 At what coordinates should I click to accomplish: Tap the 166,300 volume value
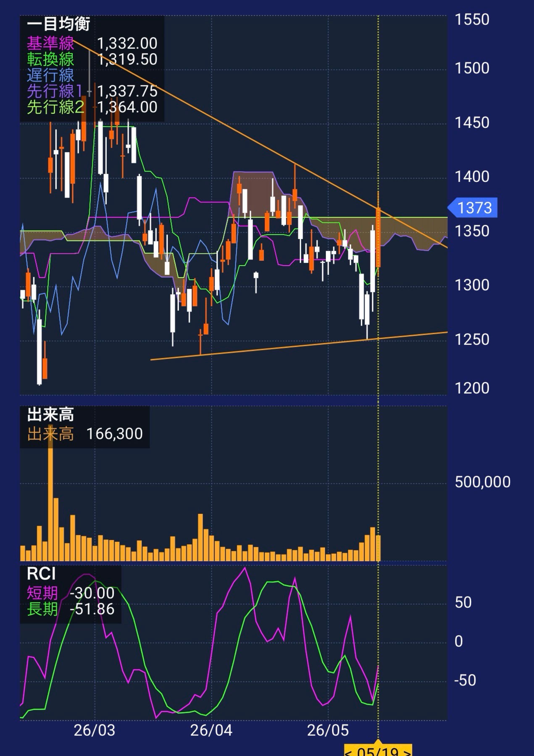(115, 434)
